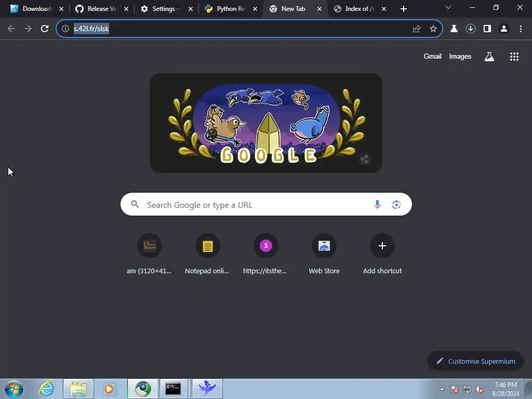The image size is (532, 399).
Task: Go back using the back arrow
Action: (x=11, y=29)
